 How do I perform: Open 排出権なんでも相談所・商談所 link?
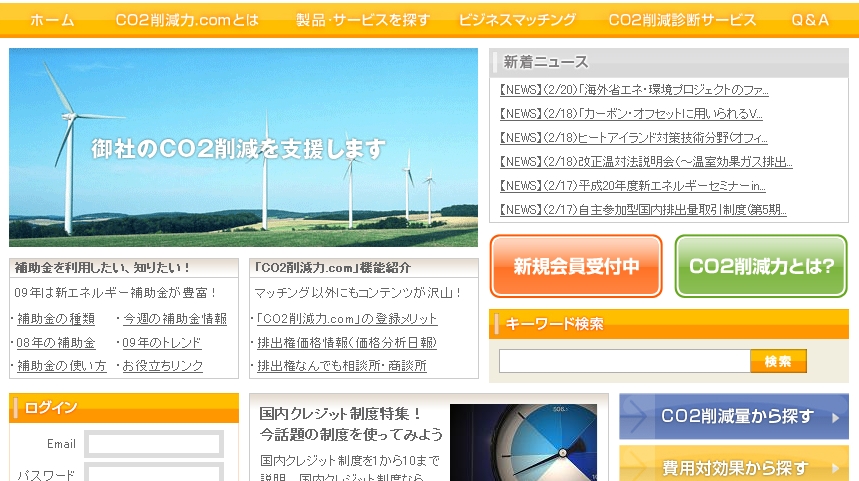(x=342, y=366)
